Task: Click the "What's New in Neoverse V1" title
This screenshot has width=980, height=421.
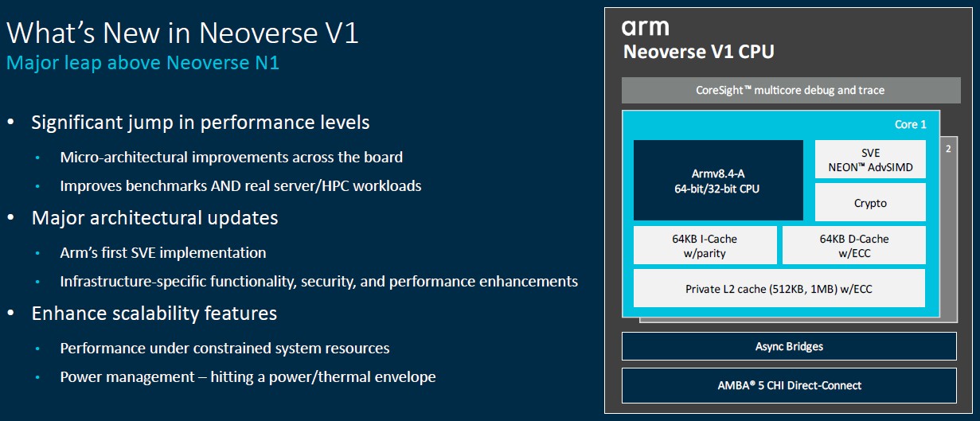Action: coord(182,33)
